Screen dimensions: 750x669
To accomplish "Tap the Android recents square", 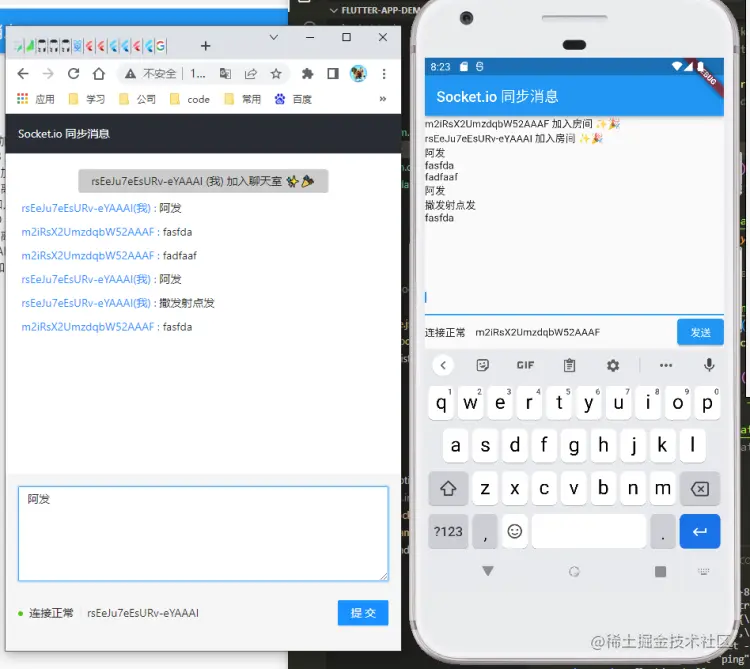I will (x=661, y=571).
